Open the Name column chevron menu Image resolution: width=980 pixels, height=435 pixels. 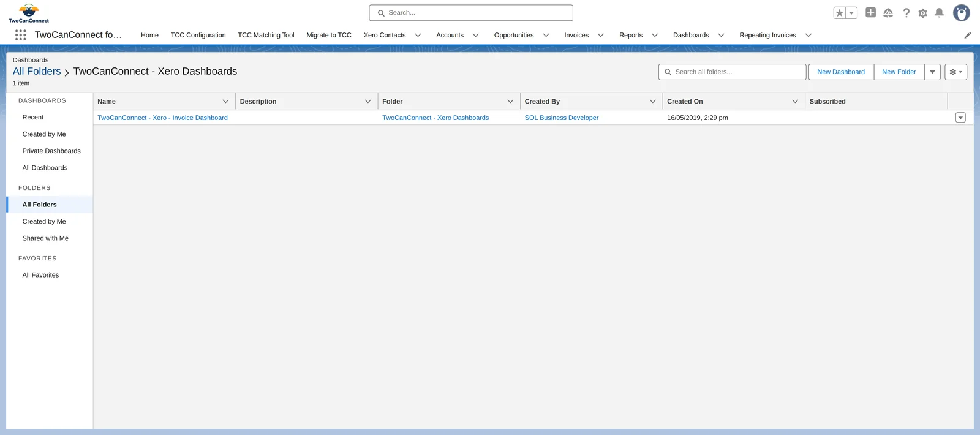click(x=225, y=101)
